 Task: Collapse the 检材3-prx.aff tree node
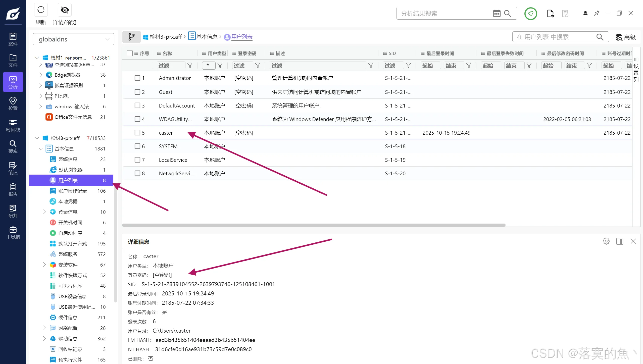pyautogui.click(x=37, y=138)
